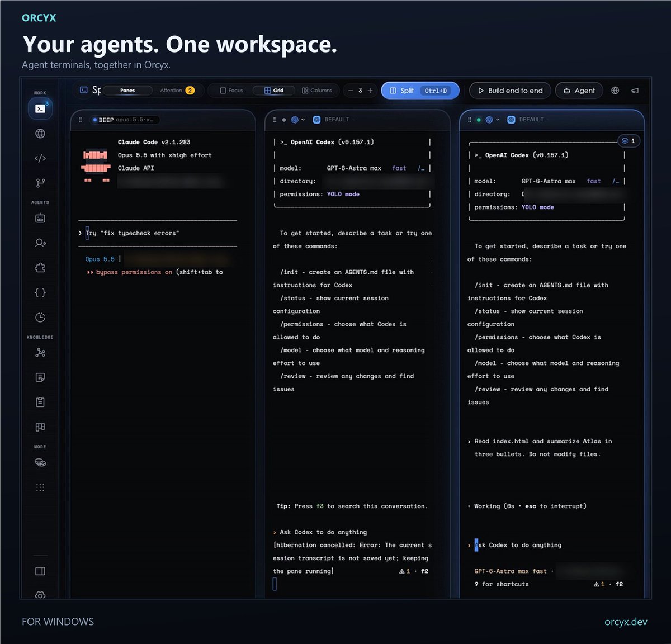Open the clock history icon in sidebar
Screen dimensions: 671x644
click(x=40, y=317)
